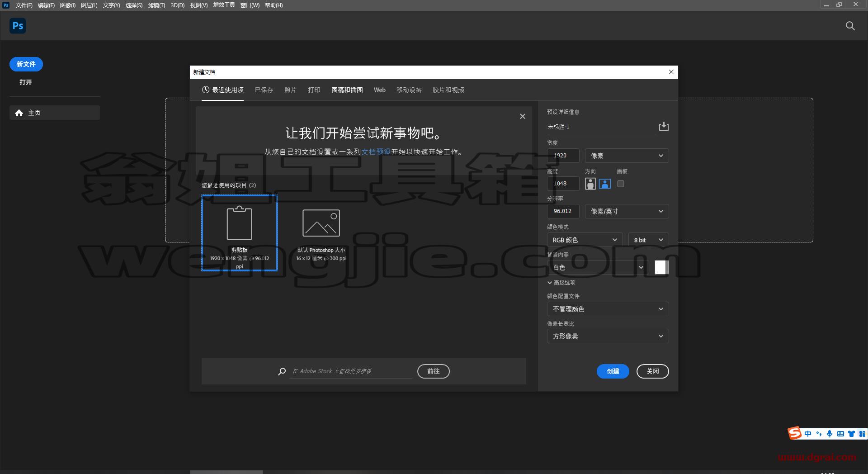Open the 图像(I) menu
This screenshot has width=868, height=474.
click(x=68, y=5)
